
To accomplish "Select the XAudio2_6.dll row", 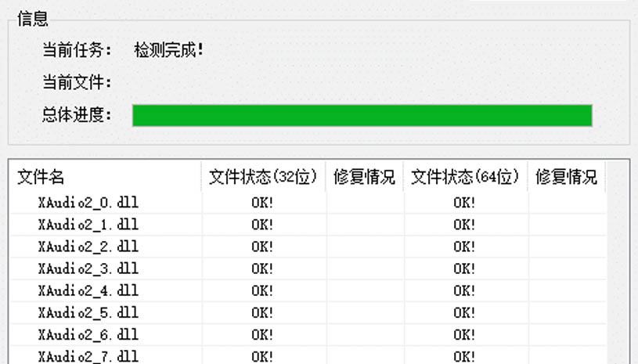I will tap(88, 334).
